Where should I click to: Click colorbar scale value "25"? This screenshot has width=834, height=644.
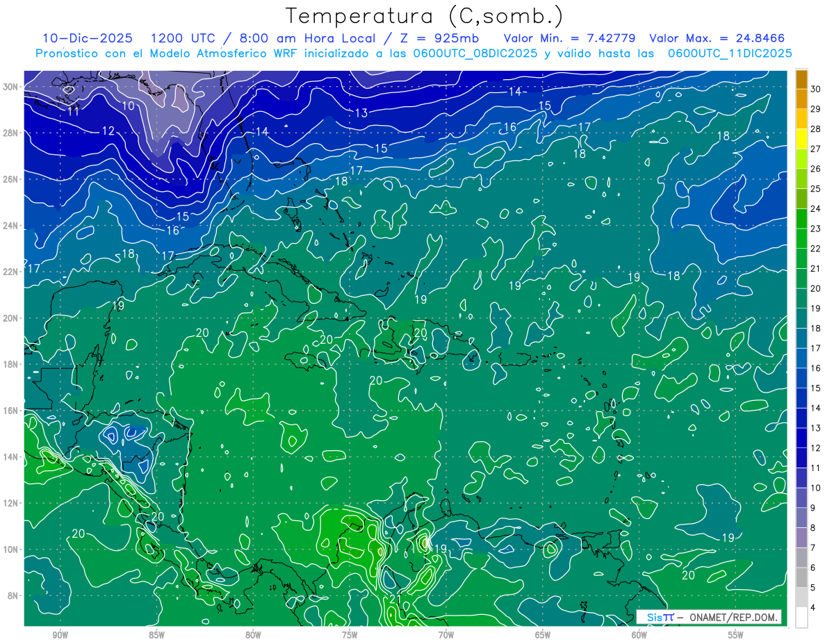click(x=816, y=189)
